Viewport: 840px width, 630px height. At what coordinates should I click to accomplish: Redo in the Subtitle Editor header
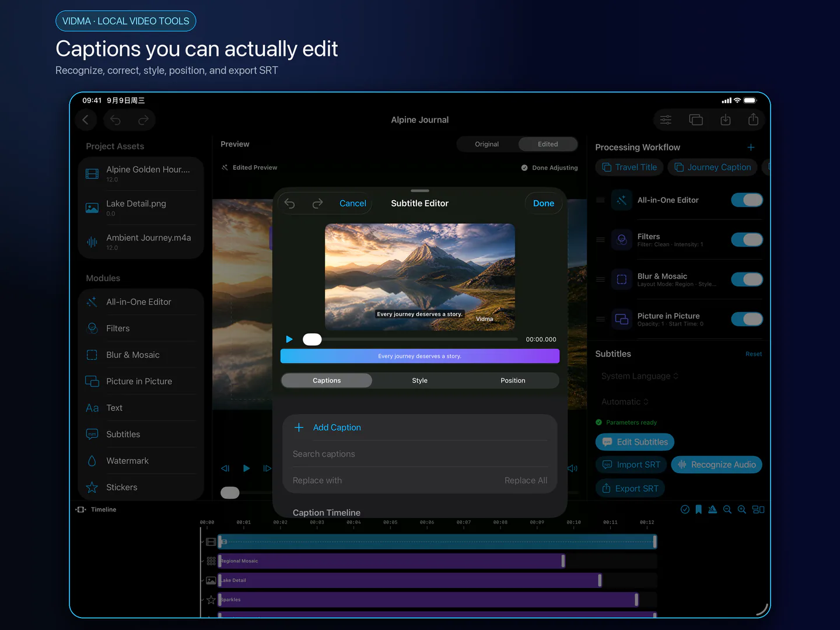coord(317,204)
